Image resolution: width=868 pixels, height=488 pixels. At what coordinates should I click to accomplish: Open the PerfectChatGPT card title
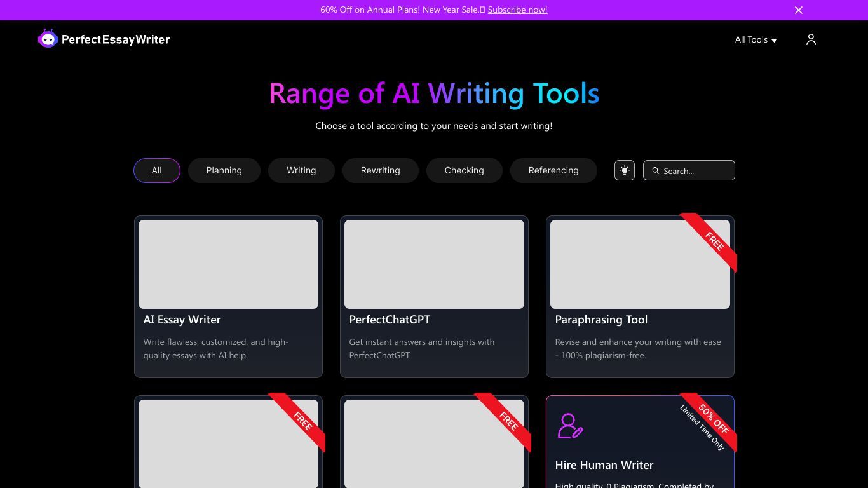[x=390, y=320]
